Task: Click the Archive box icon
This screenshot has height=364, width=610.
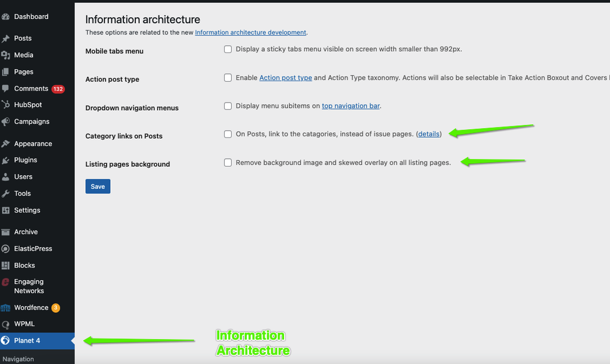Action: coord(5,232)
